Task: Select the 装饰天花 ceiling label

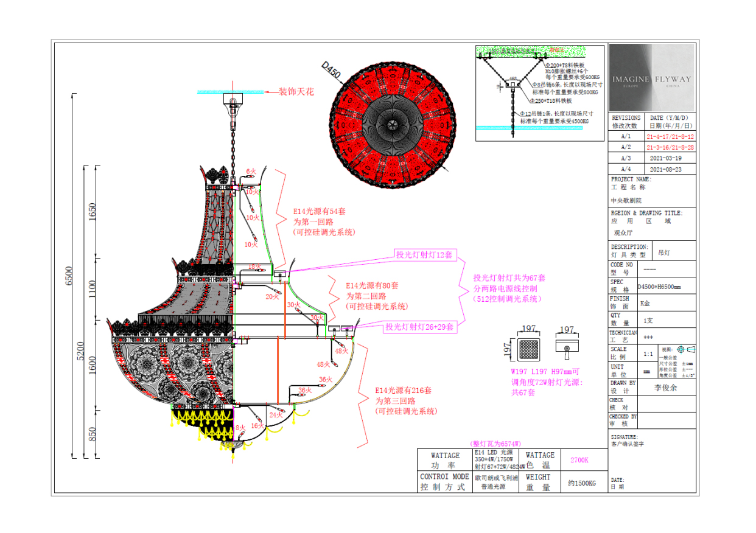Action: click(x=296, y=92)
